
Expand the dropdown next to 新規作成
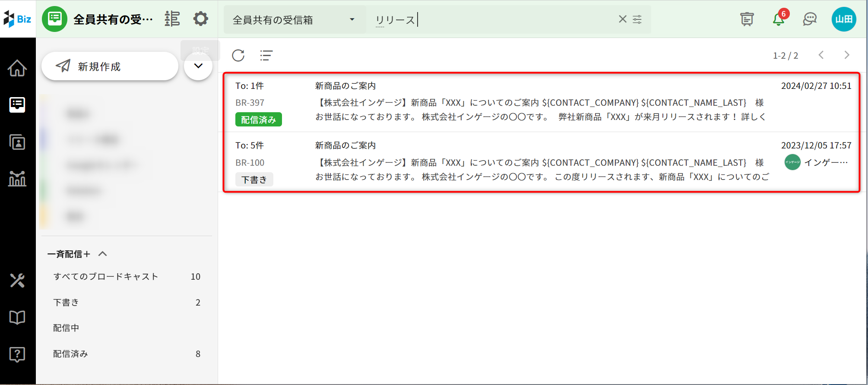coord(198,66)
